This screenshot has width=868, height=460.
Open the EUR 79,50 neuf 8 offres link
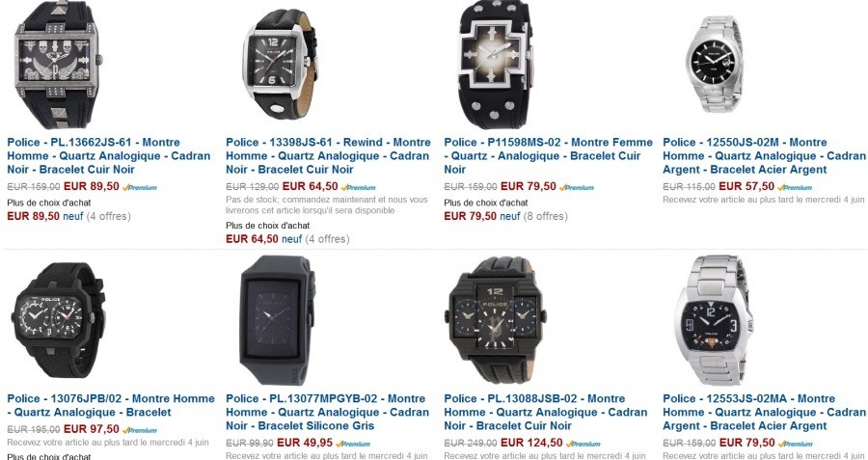[x=505, y=216]
